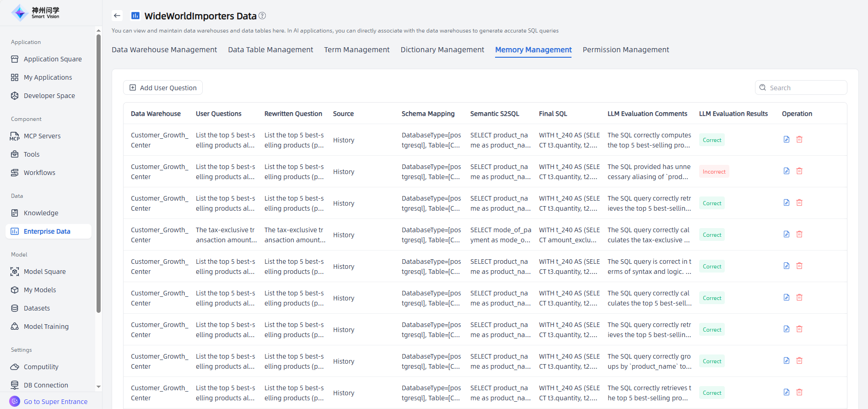
Task: Open Enterprise Data in the sidebar
Action: [47, 231]
